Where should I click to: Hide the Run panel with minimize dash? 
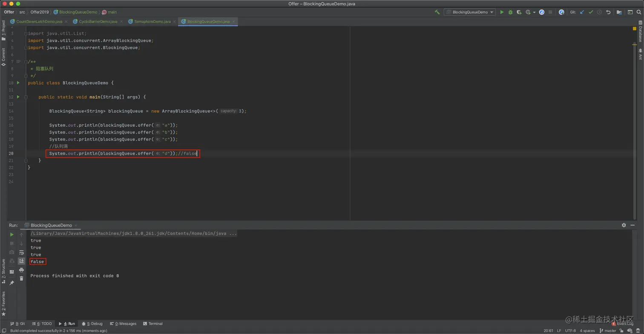tap(632, 225)
